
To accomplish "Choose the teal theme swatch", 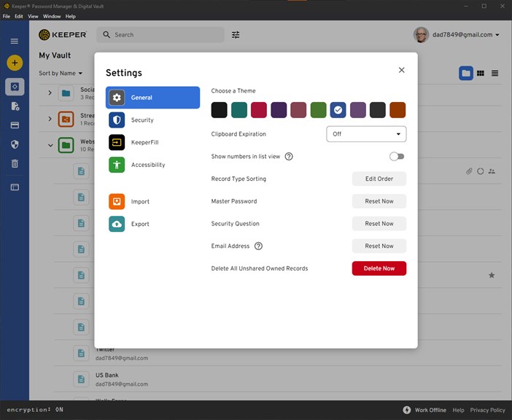I will (239, 109).
